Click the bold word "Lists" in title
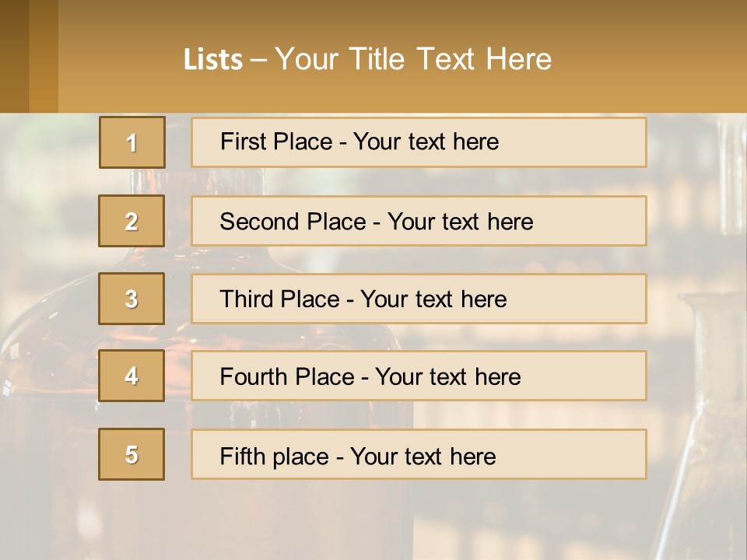The width and height of the screenshot is (747, 560). tap(213, 59)
